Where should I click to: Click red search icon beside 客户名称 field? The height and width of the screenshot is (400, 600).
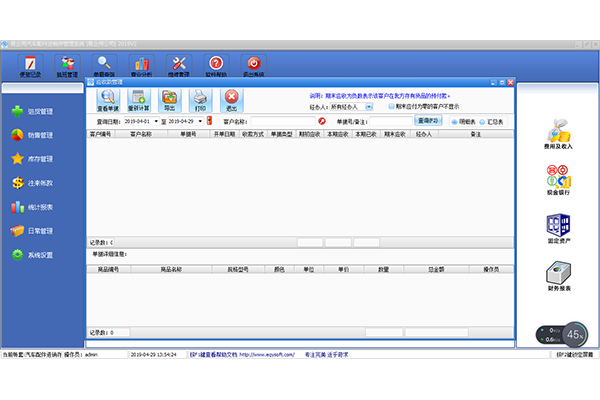(x=322, y=121)
